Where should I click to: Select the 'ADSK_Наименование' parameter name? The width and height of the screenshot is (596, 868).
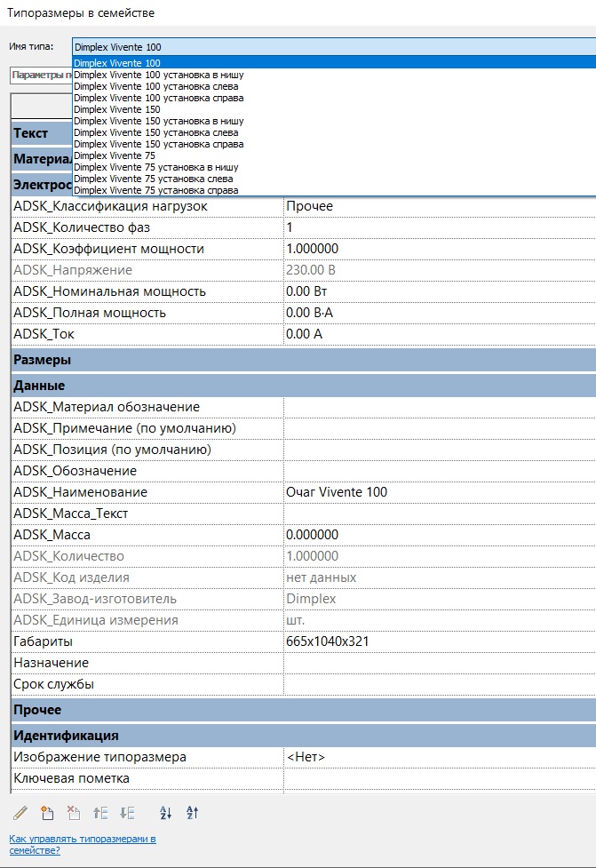click(x=80, y=492)
